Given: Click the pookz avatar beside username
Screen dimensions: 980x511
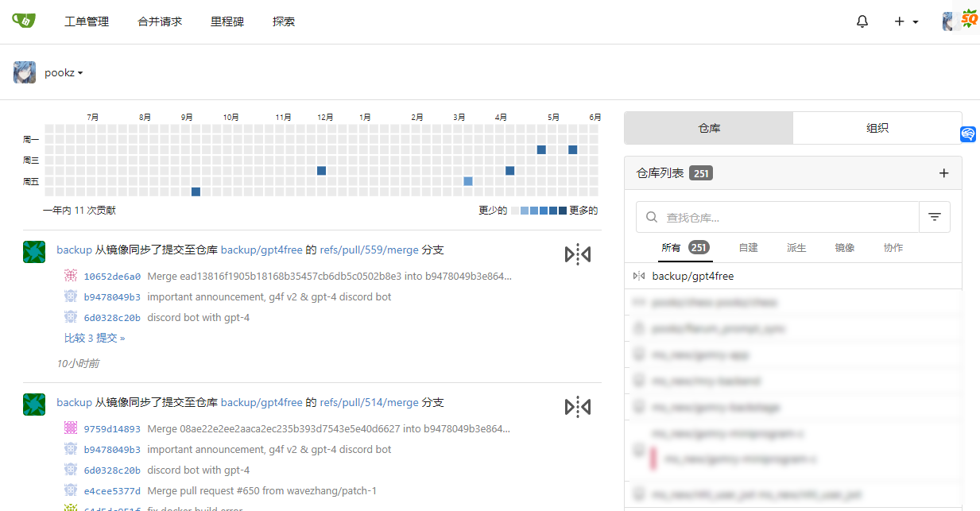Looking at the screenshot, I should tap(25, 72).
